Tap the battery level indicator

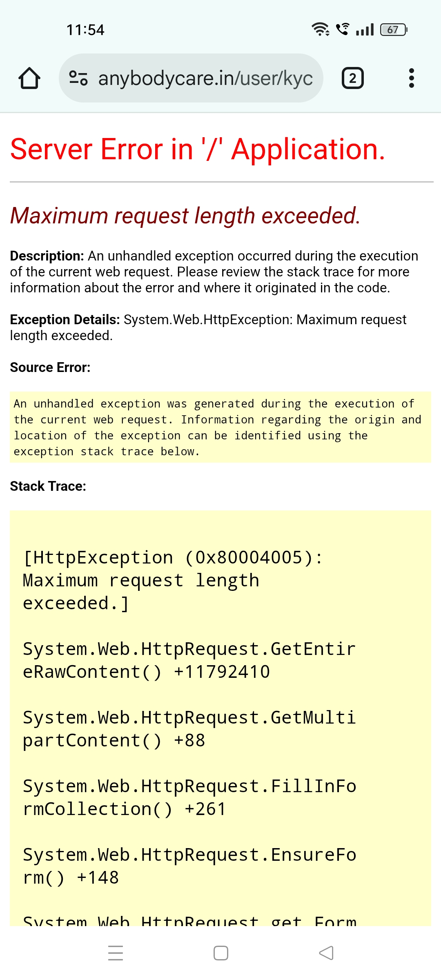click(x=394, y=29)
